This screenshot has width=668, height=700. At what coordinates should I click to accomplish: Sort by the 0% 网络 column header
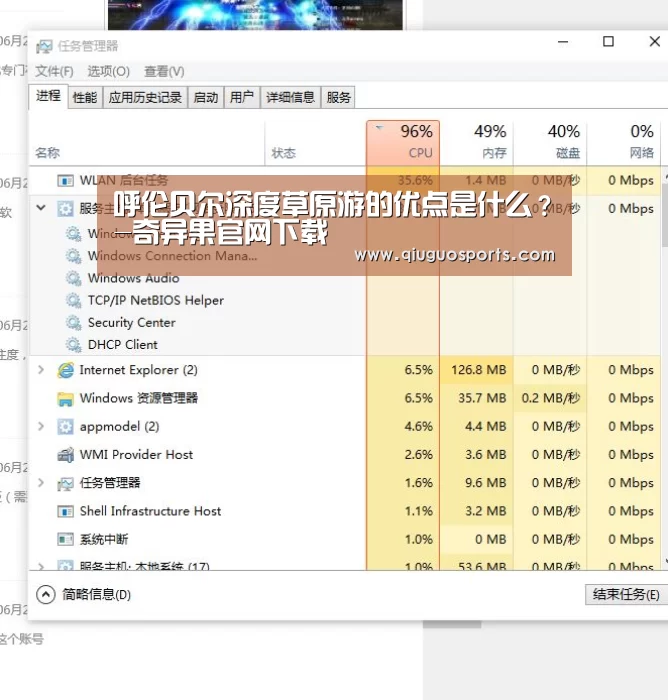point(624,143)
